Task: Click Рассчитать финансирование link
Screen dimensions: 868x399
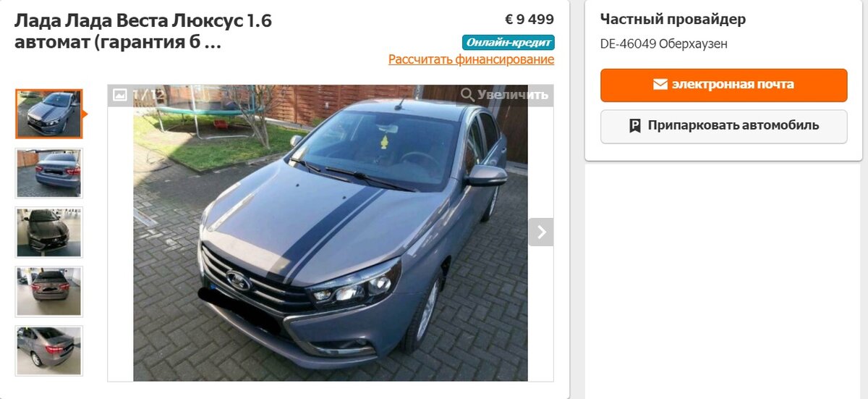Action: pyautogui.click(x=471, y=59)
